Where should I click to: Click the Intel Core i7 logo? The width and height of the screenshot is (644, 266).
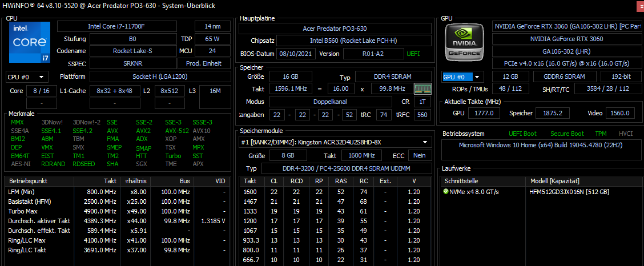pos(30,42)
